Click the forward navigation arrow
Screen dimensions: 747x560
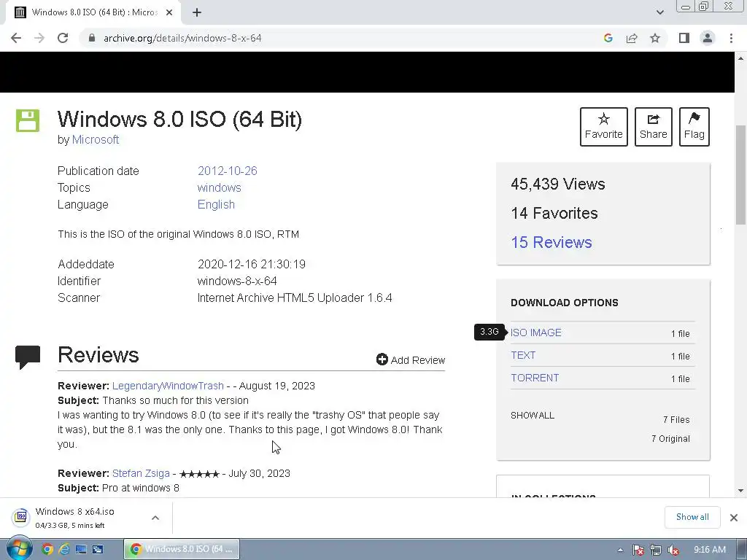click(39, 38)
